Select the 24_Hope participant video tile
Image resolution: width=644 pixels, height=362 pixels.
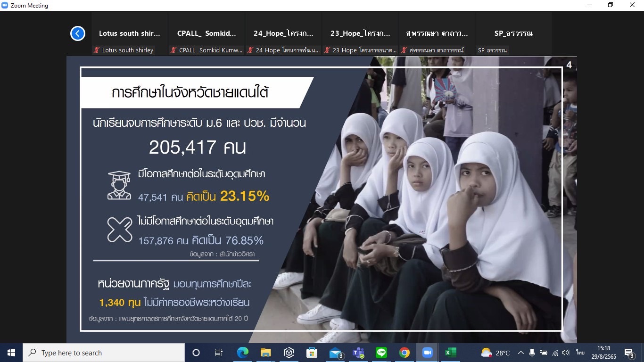[x=283, y=34]
